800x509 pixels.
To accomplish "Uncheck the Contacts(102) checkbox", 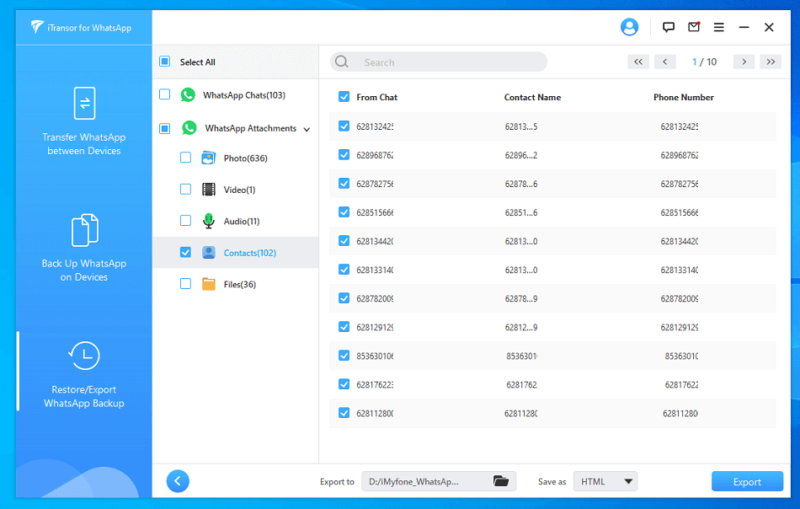I will pyautogui.click(x=185, y=252).
